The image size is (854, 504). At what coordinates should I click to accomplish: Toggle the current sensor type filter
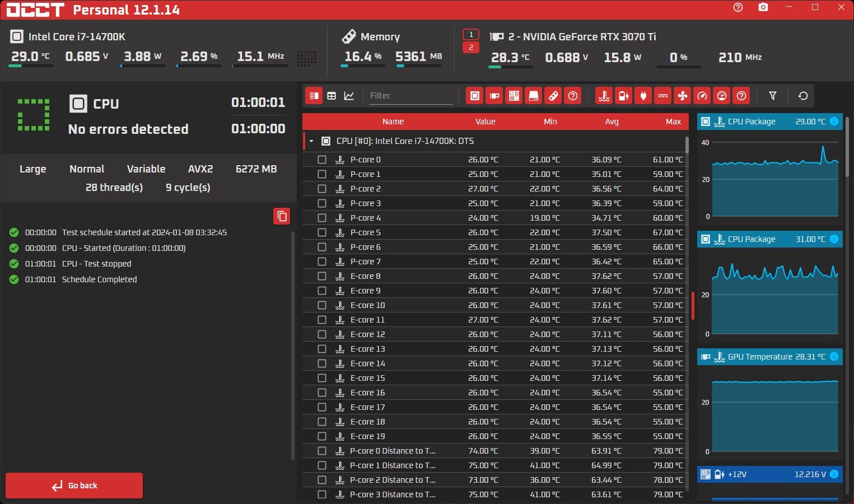coord(663,96)
